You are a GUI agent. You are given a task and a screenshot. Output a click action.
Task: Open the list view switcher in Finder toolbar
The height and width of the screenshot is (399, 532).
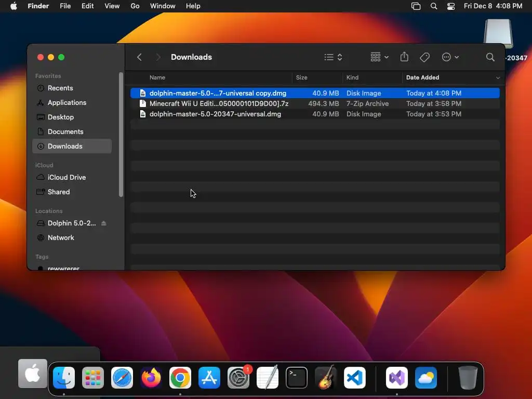click(x=333, y=57)
